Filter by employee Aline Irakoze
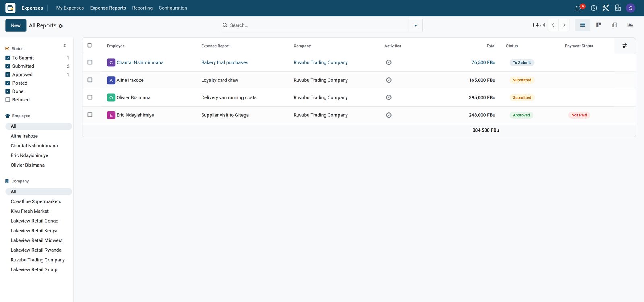This screenshot has width=644, height=302. click(x=24, y=136)
